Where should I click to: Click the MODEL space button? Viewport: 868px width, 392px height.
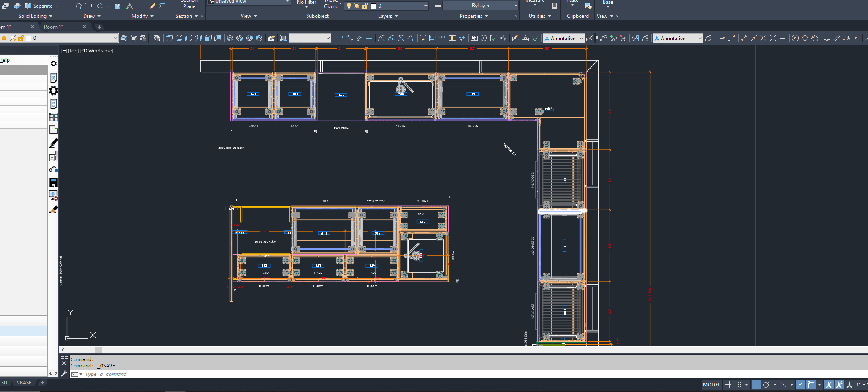[711, 385]
